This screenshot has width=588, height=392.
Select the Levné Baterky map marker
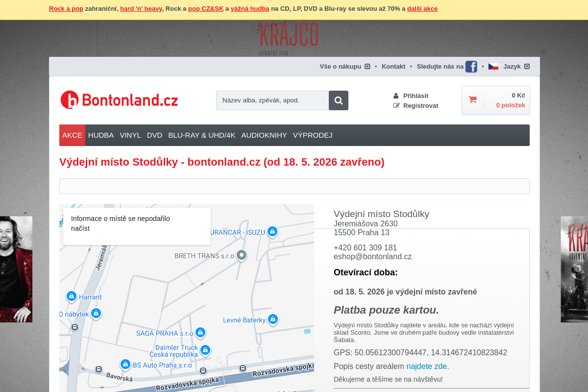click(273, 319)
